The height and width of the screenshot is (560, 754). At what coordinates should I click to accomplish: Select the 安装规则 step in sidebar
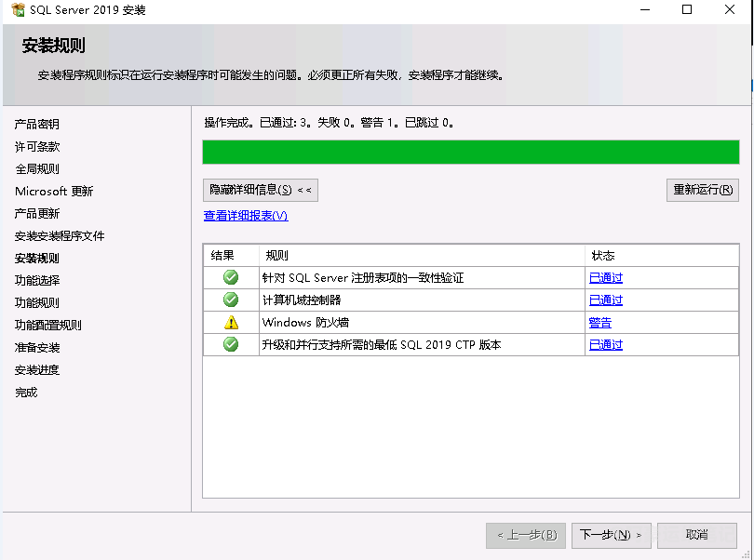(x=37, y=258)
